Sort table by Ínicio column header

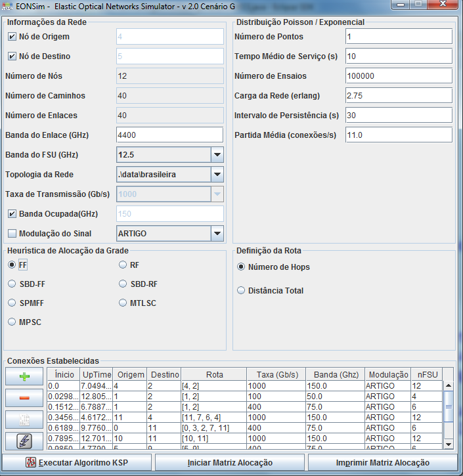pyautogui.click(x=64, y=375)
